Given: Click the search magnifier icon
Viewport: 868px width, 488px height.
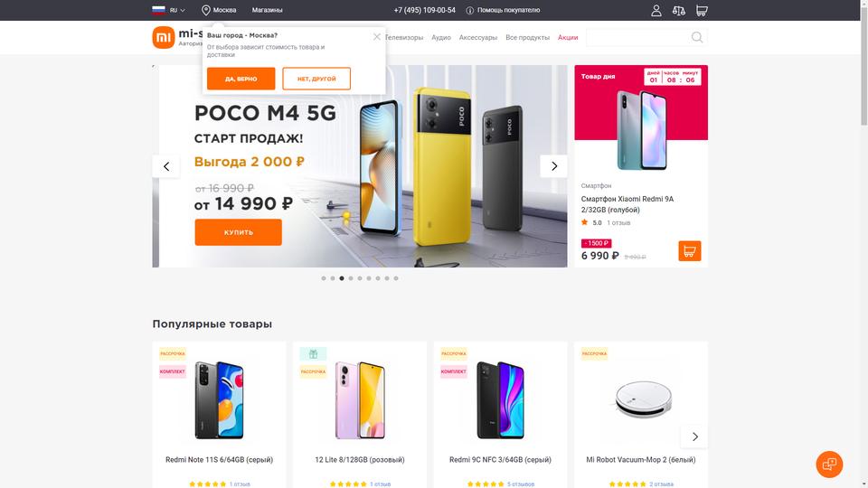Looking at the screenshot, I should 697,37.
